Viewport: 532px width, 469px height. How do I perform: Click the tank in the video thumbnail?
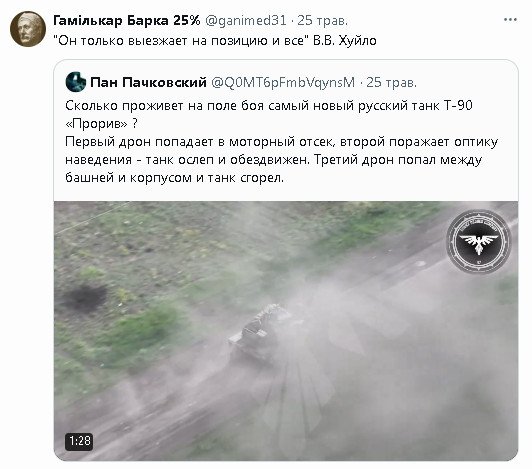(x=260, y=334)
